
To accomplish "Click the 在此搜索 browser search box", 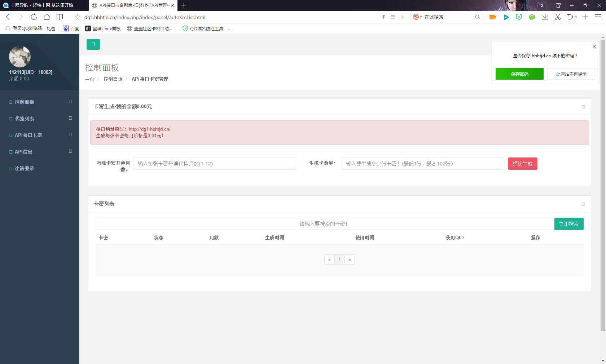I will coord(447,17).
